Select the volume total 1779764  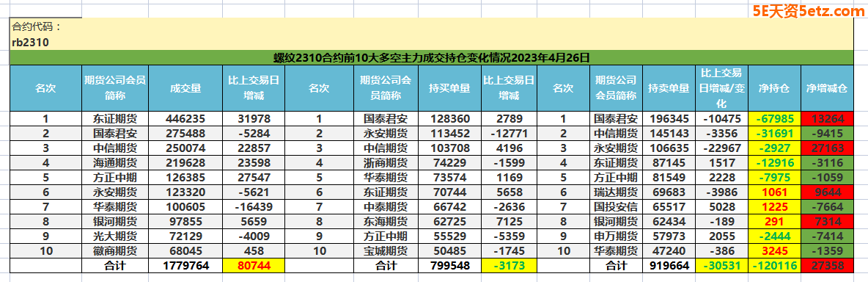pyautogui.click(x=185, y=266)
